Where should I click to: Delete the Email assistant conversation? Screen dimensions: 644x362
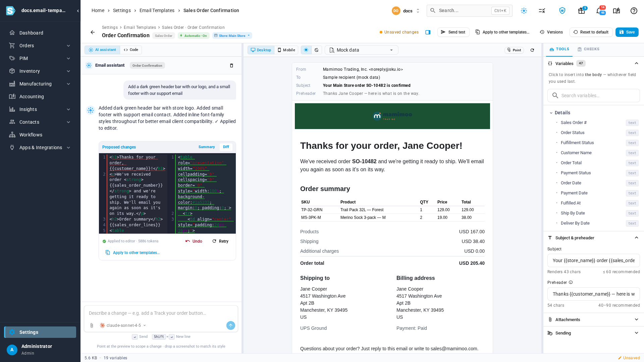point(231,65)
